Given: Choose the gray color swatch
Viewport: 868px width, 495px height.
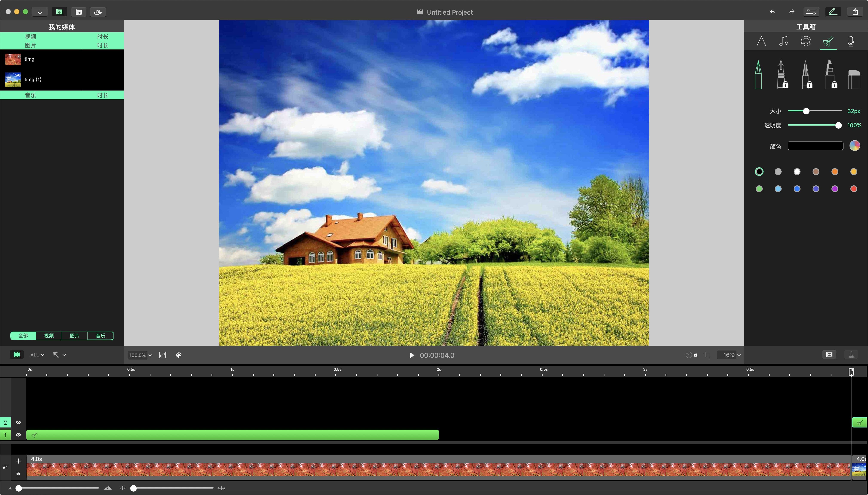Looking at the screenshot, I should coord(778,172).
